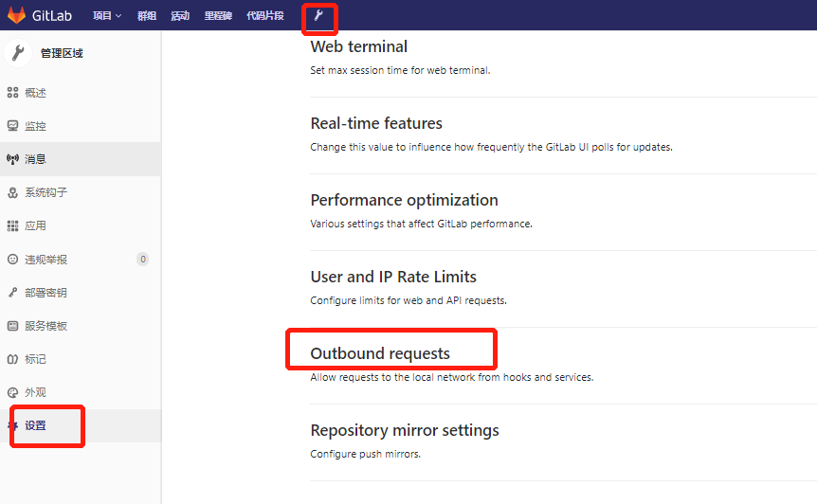Click 'Configure push mirrors.' description
The width and height of the screenshot is (817, 504).
[365, 454]
